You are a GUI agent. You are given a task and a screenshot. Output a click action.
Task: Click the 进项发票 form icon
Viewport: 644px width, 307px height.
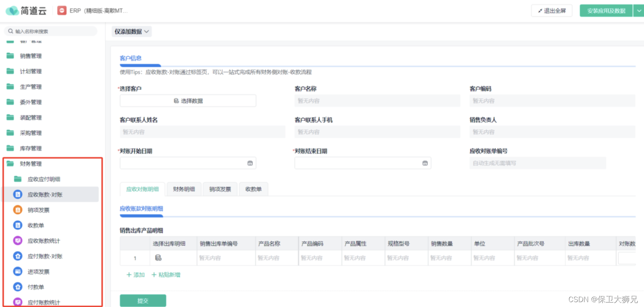(18, 271)
